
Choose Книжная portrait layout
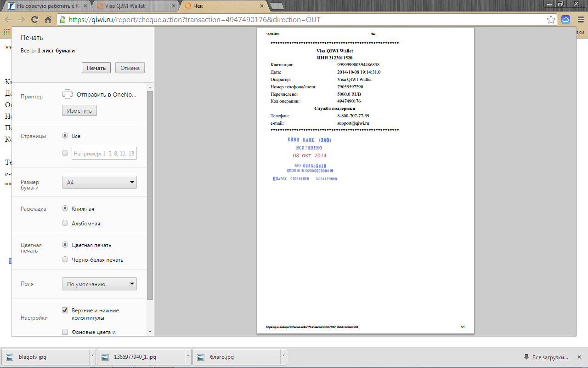(x=65, y=208)
